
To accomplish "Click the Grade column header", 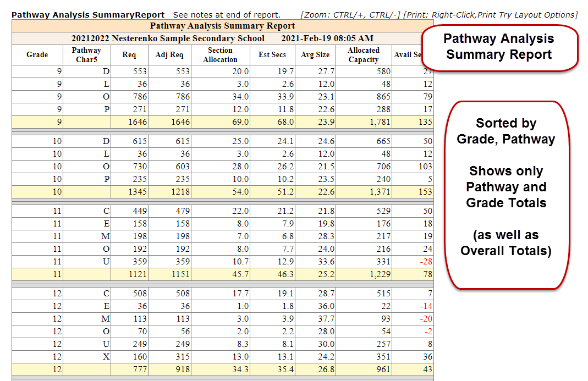I will pyautogui.click(x=37, y=55).
